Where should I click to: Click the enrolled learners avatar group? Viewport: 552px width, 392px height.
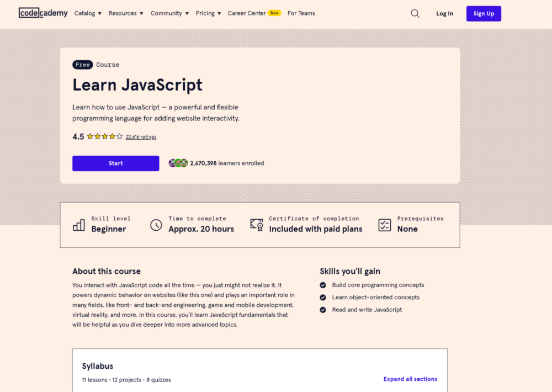pos(178,163)
